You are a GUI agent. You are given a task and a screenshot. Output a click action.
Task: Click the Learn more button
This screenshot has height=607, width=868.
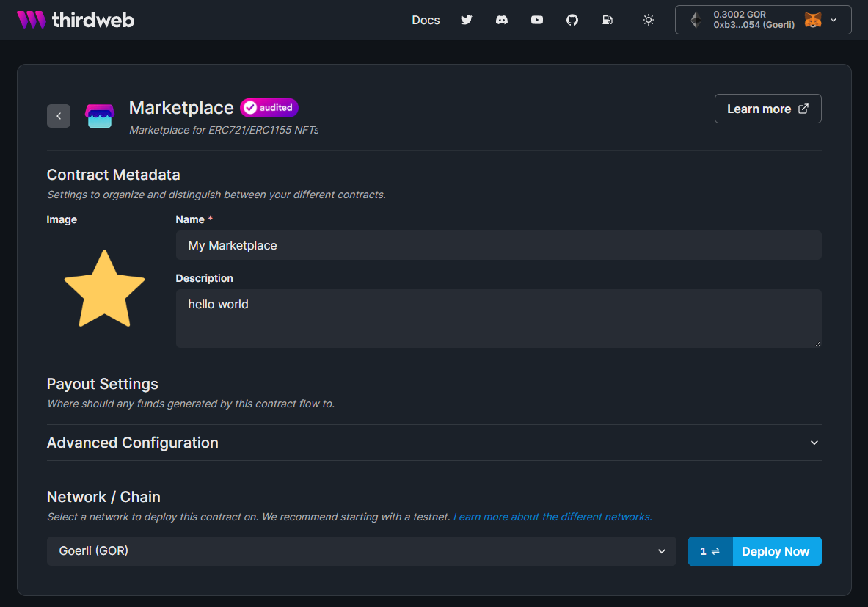click(x=767, y=108)
